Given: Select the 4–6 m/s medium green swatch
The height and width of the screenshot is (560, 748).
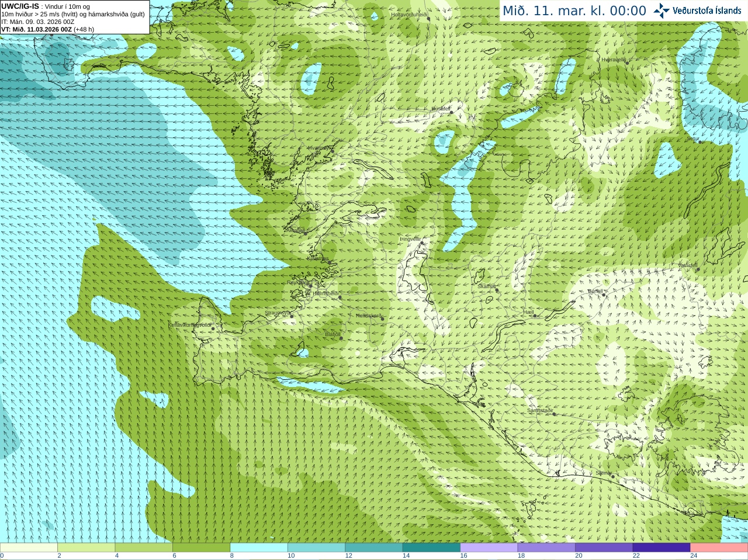Looking at the screenshot, I should (144, 548).
